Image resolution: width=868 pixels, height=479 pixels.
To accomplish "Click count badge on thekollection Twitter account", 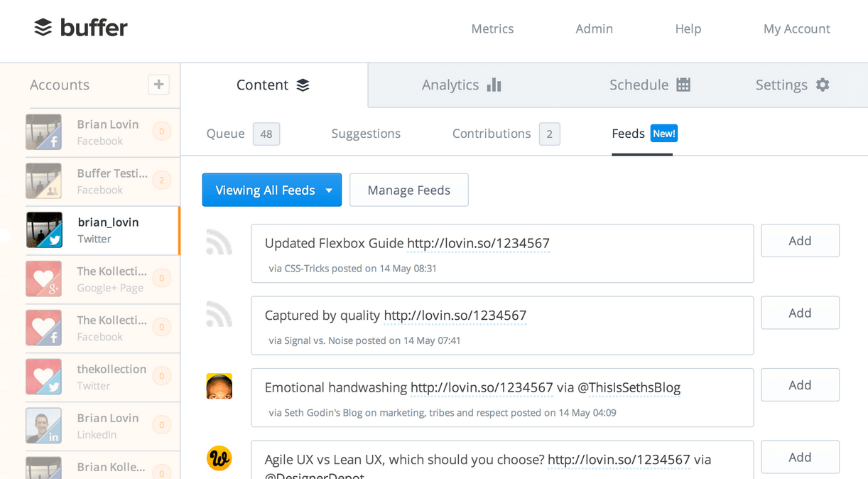I will click(162, 377).
